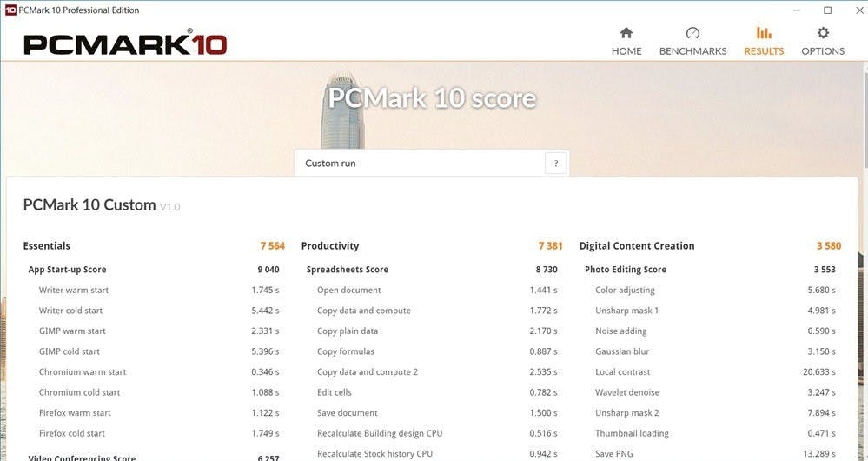The image size is (868, 461).
Task: Click the options gear icon
Action: point(823,33)
